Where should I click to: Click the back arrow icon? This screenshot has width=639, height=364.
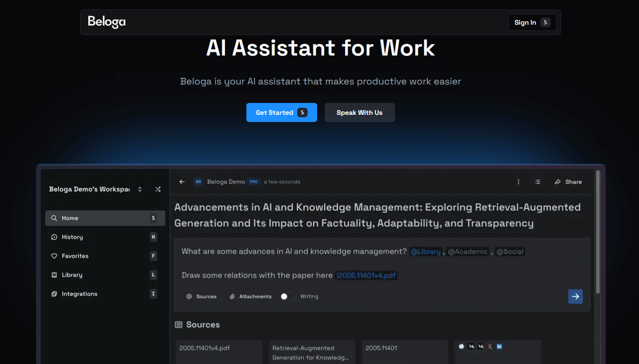click(x=182, y=182)
